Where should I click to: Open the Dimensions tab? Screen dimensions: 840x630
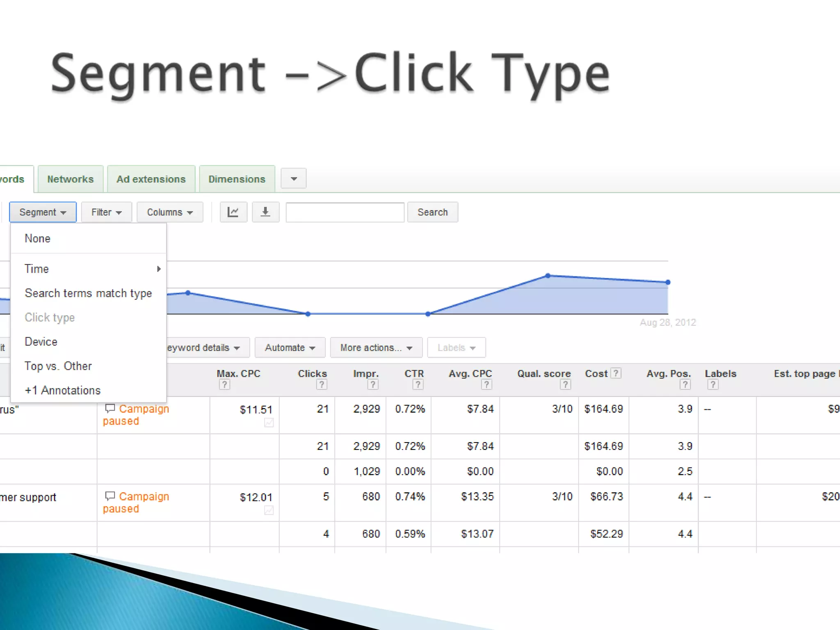[x=237, y=179]
